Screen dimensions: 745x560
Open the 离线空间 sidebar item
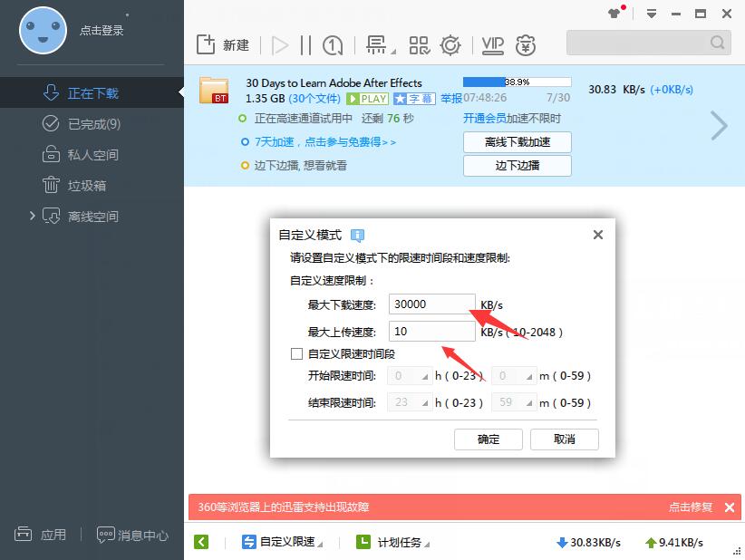pos(92,216)
